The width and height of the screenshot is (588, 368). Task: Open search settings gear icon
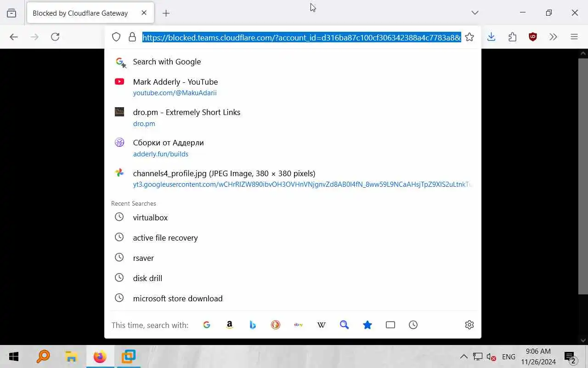[x=469, y=325]
